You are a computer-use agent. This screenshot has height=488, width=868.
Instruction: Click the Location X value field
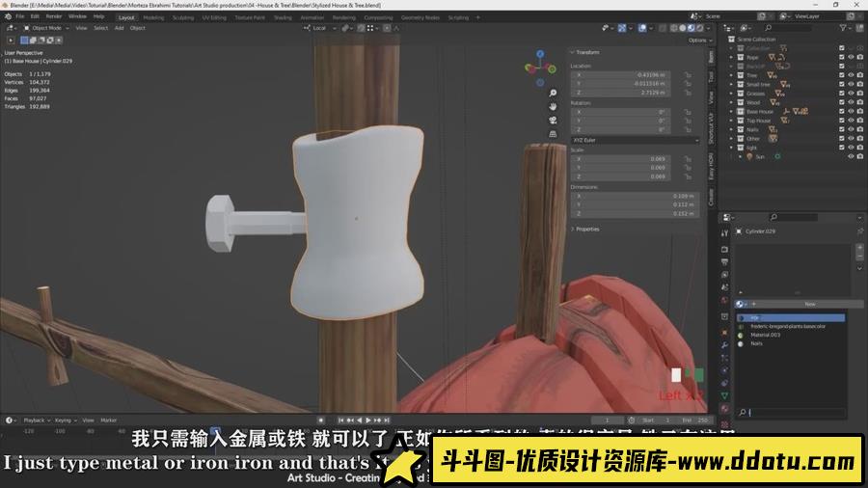coord(620,74)
